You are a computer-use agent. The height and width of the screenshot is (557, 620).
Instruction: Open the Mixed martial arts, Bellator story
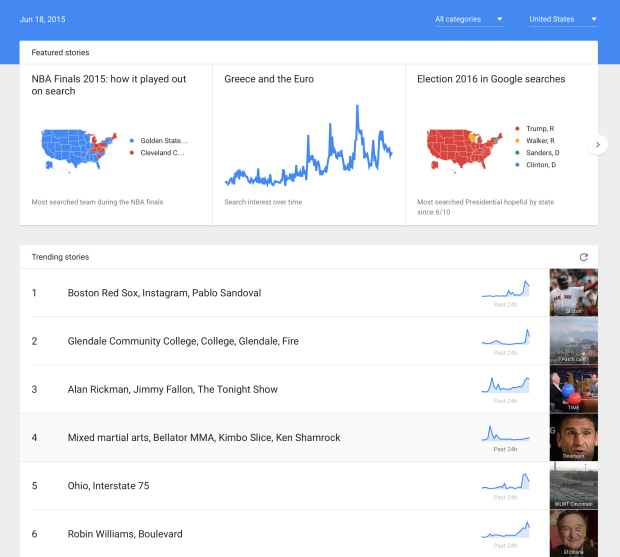204,438
